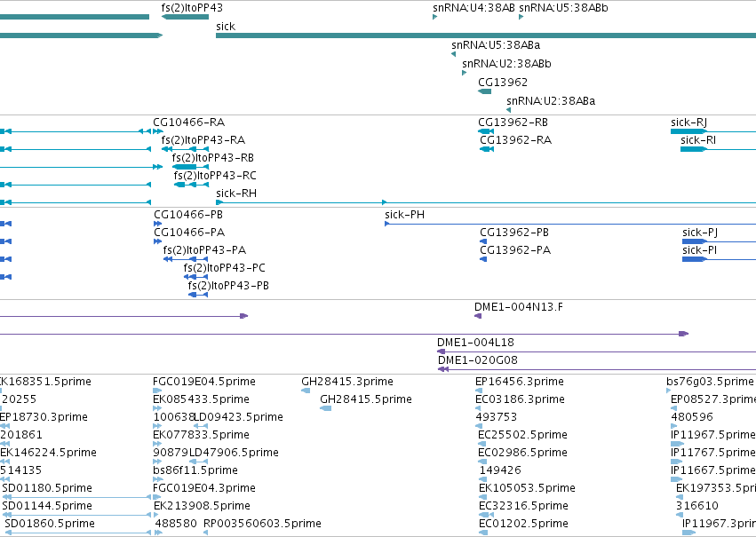The width and height of the screenshot is (756, 537).
Task: Click the fs(2)ltoPP43 gene arrow bar
Action: pyautogui.click(x=185, y=17)
